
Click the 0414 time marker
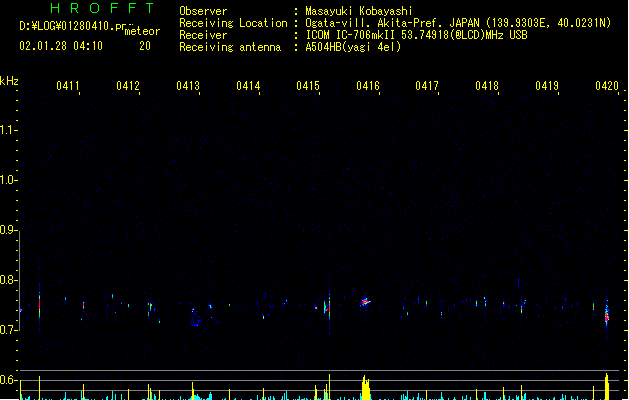pos(248,86)
